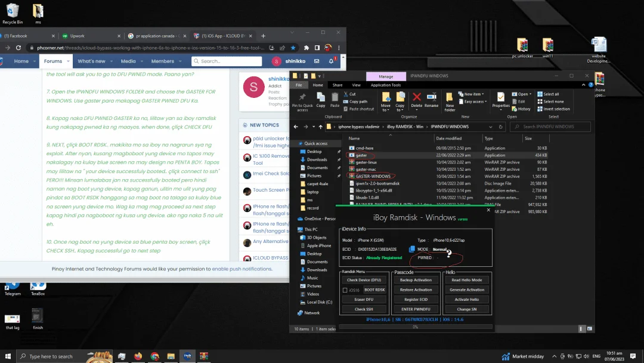Click the New folder icon
The image size is (644, 363).
[x=450, y=97]
